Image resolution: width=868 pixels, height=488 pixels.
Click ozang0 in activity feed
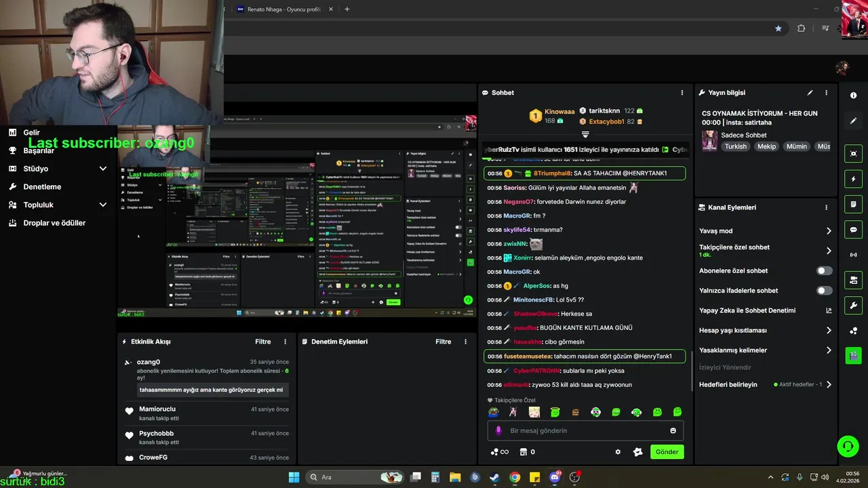point(149,362)
